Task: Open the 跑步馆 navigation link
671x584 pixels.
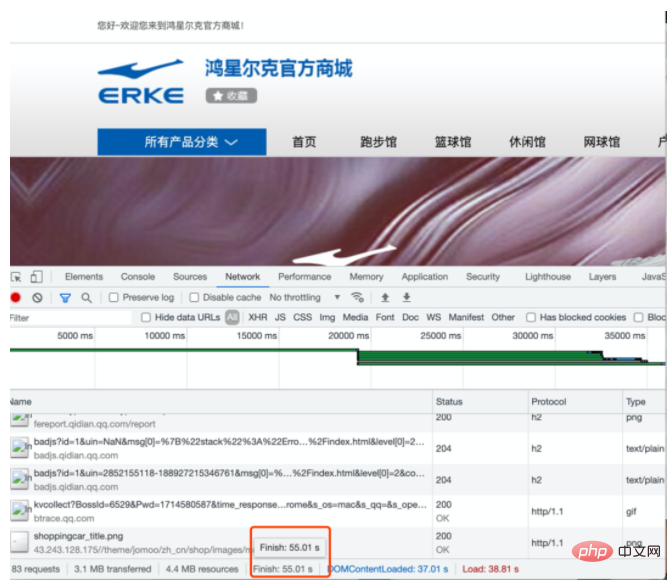Action: (x=379, y=142)
